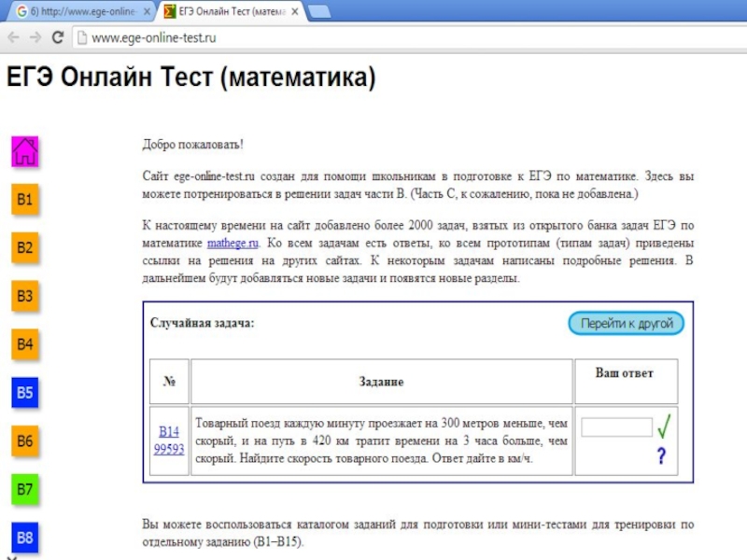
Task: Open the B1 task section
Action: pyautogui.click(x=25, y=200)
